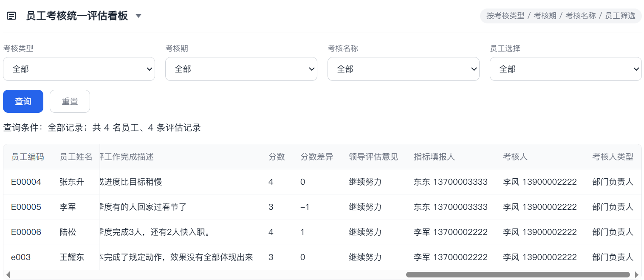Click the score difference −1 for 李军
The height and width of the screenshot is (280, 644).
[305, 207]
